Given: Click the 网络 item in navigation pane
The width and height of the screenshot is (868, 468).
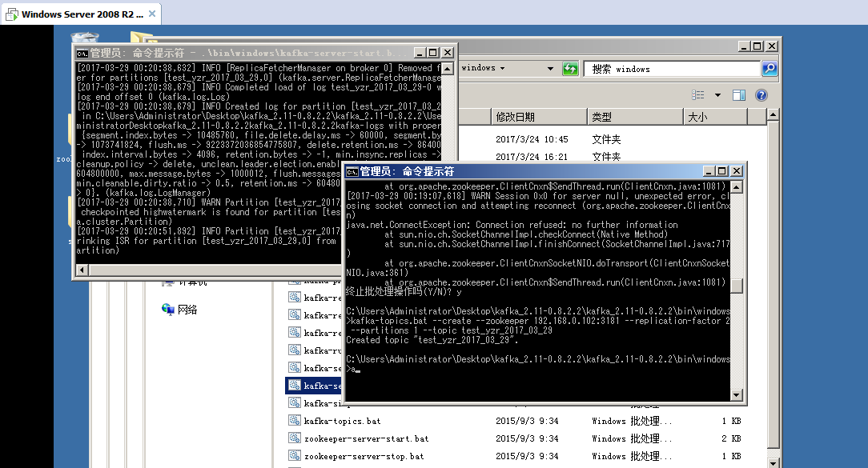Looking at the screenshot, I should (187, 310).
